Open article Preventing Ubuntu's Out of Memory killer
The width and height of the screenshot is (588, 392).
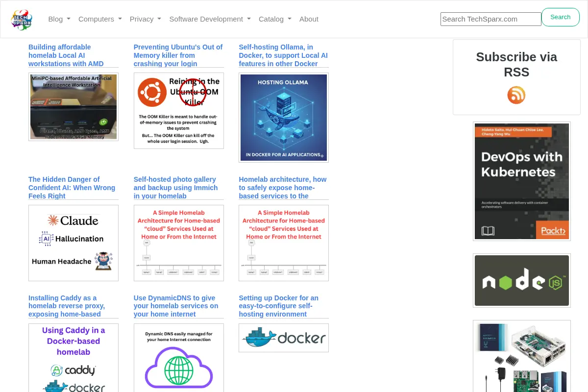178,55
